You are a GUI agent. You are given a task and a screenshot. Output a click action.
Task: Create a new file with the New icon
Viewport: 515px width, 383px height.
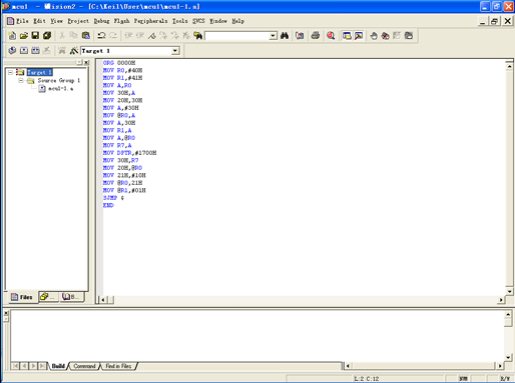12,35
